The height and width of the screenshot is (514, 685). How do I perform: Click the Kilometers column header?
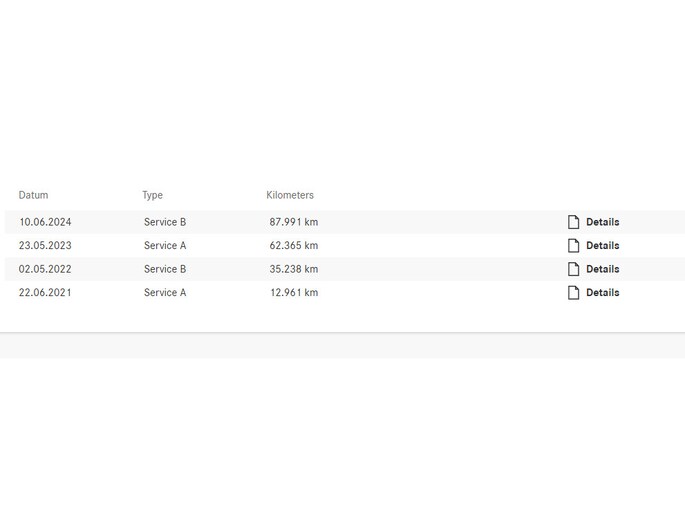pyautogui.click(x=290, y=195)
